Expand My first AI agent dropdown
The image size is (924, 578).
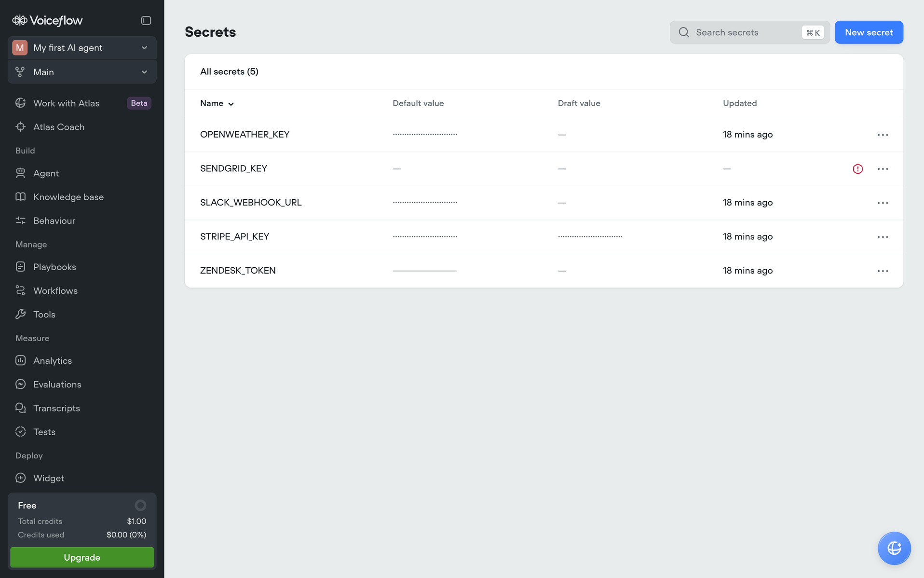click(x=82, y=47)
